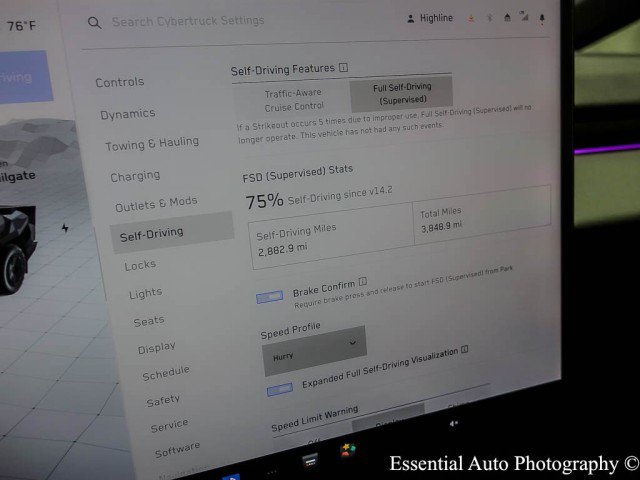The image size is (640, 480).
Task: Open the Controls settings menu
Action: click(120, 82)
